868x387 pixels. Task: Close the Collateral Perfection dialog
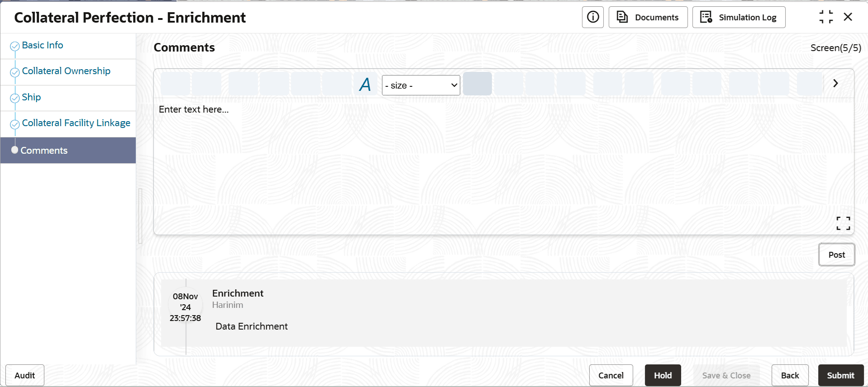pos(848,17)
